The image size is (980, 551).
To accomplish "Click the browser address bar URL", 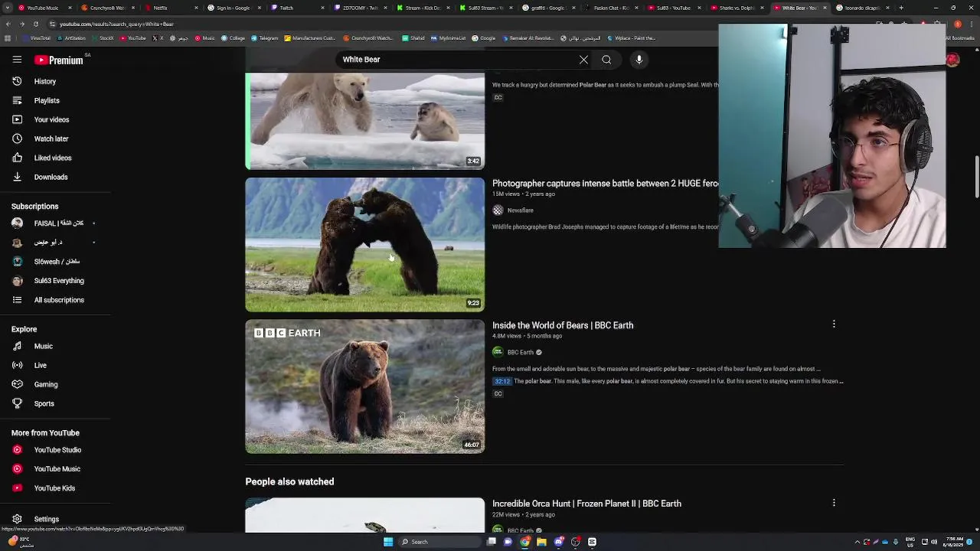I will [x=116, y=24].
